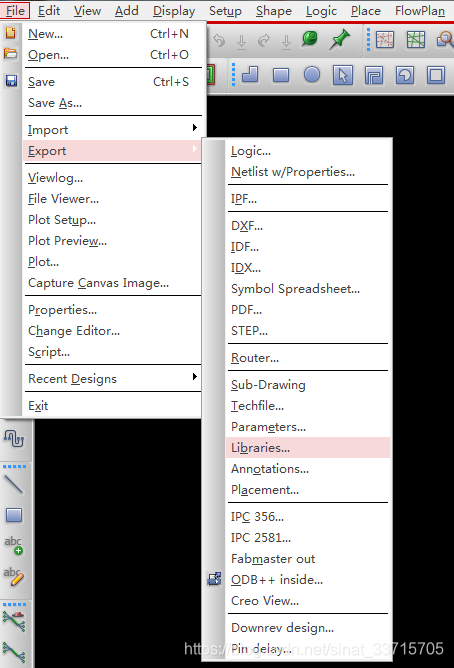The image size is (454, 668).
Task: Open the View menu
Action: click(x=87, y=10)
